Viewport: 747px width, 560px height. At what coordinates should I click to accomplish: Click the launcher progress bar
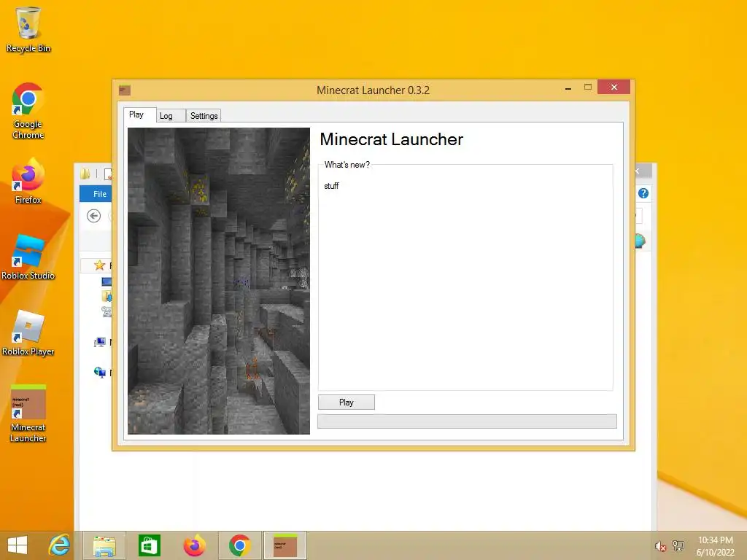pos(468,421)
